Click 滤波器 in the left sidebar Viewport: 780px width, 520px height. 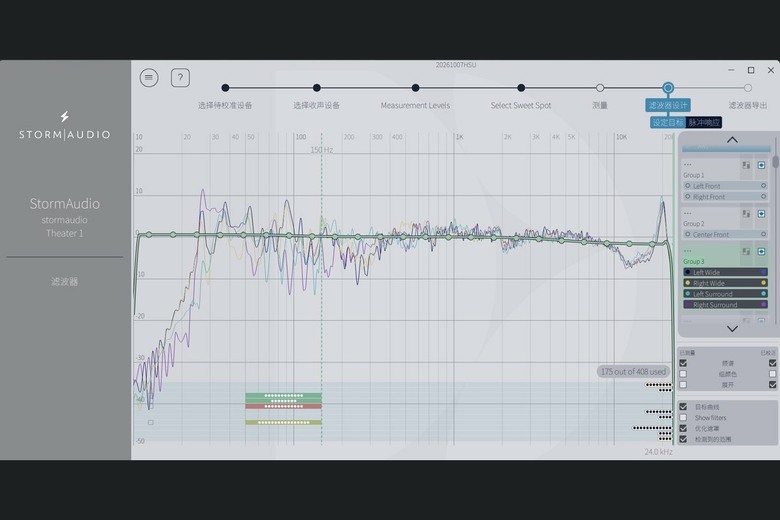click(65, 282)
